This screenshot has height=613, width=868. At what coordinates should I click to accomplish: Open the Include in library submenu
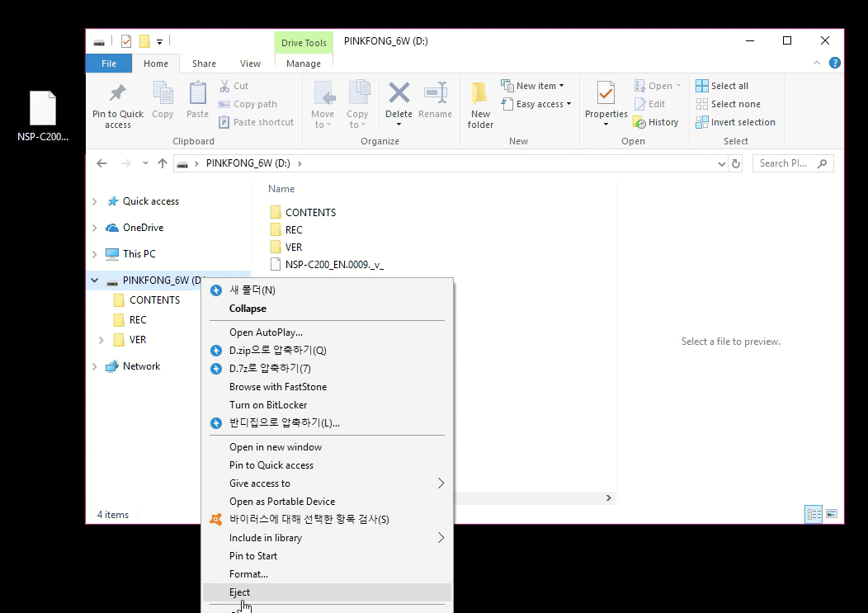coord(328,538)
